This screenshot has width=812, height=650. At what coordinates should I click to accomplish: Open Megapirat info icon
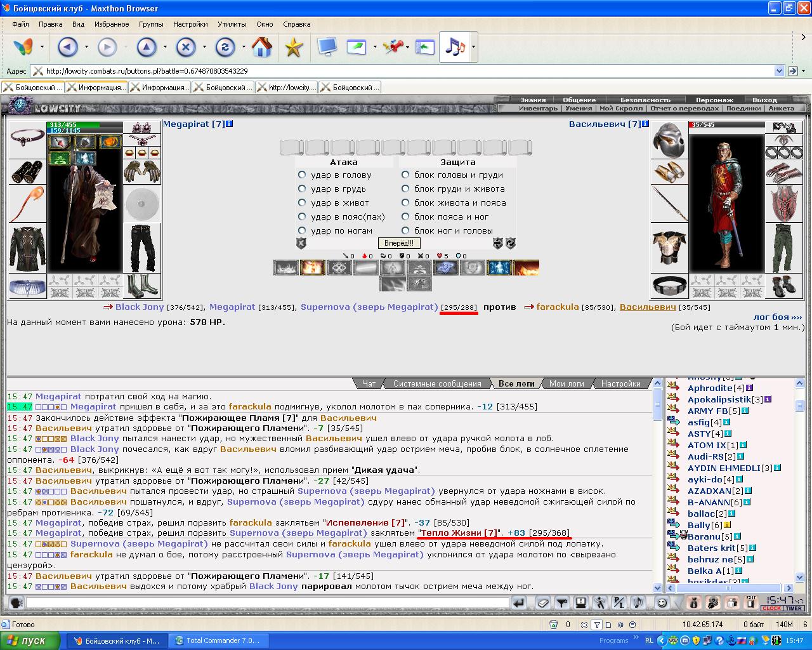230,124
